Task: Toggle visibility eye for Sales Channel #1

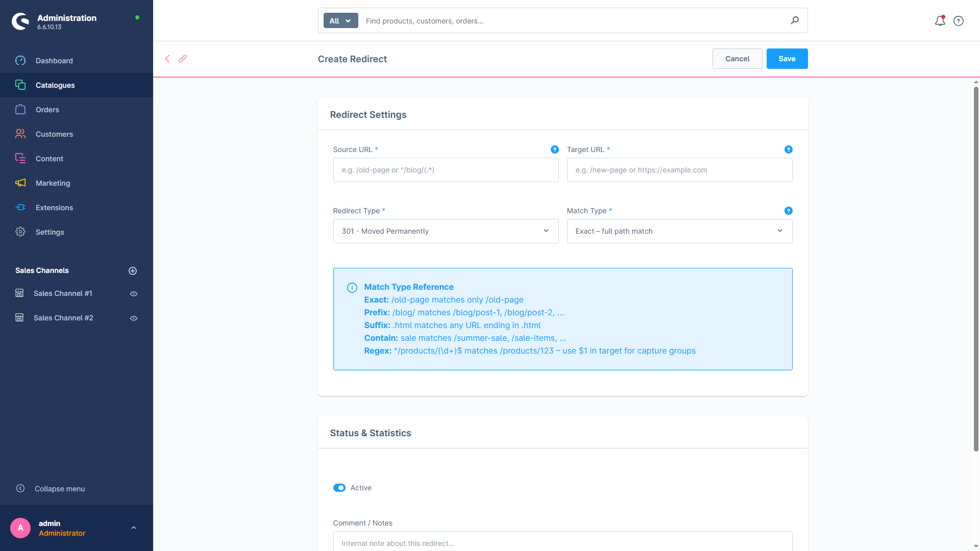Action: (x=134, y=294)
